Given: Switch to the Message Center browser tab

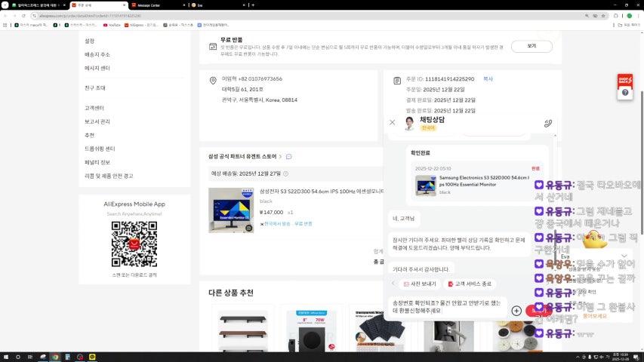Looking at the screenshot, I should 158,5.
